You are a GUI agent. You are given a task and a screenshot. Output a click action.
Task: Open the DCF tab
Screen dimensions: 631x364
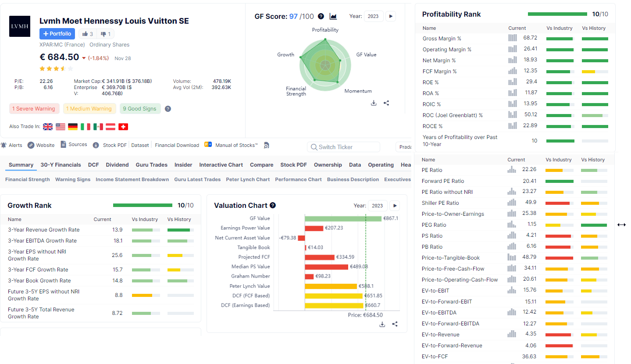click(x=93, y=165)
